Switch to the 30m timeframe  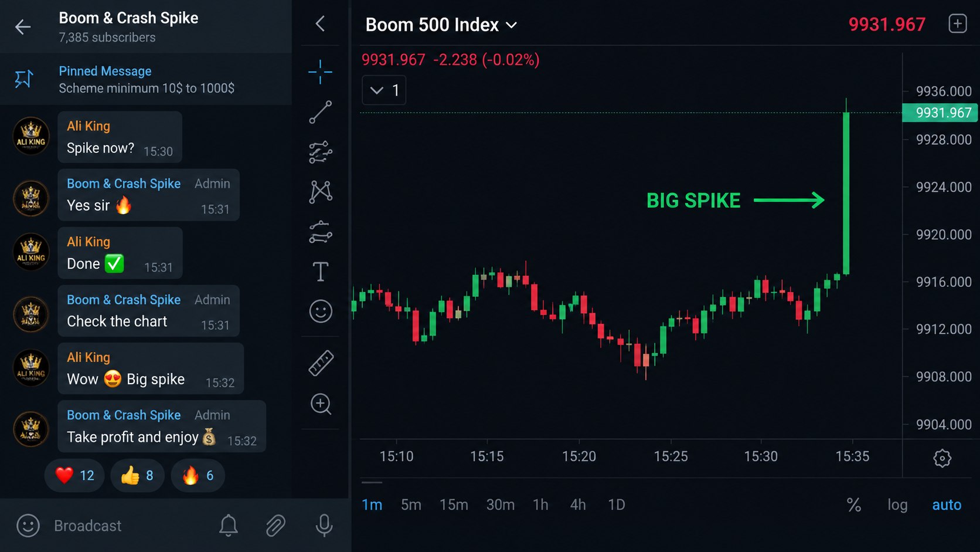point(501,504)
